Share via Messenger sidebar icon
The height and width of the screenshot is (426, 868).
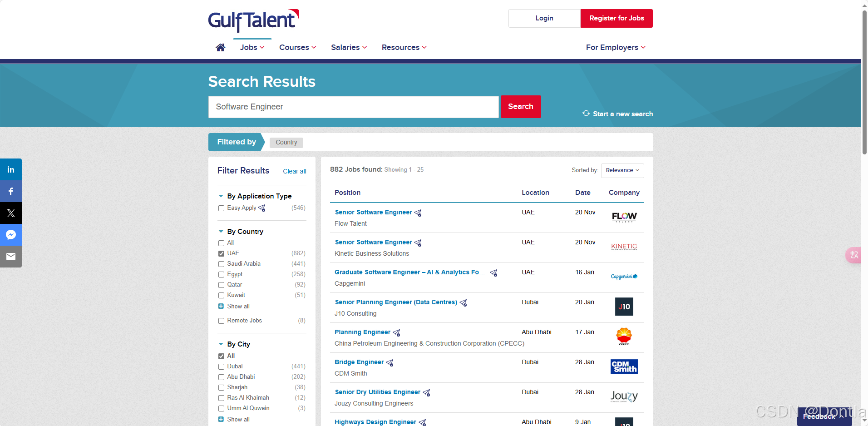click(11, 235)
